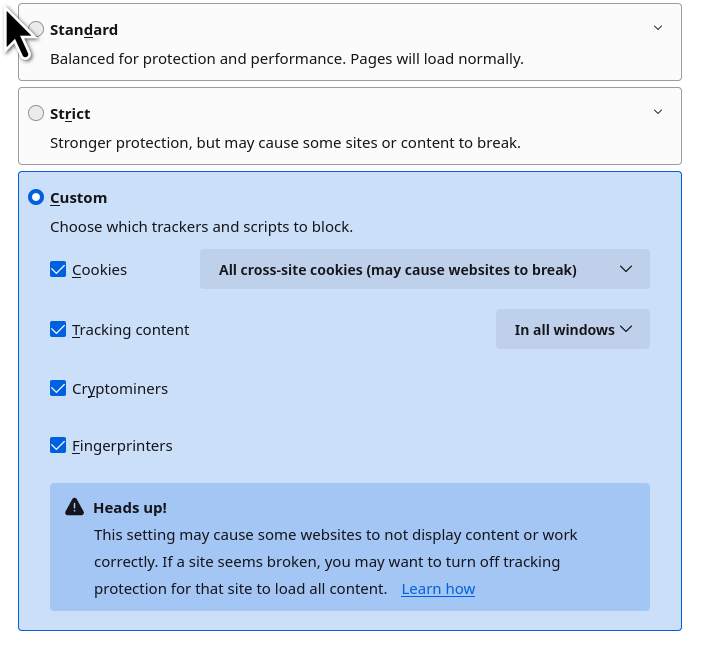The width and height of the screenshot is (726, 651).
Task: Click the Custom protection radio button
Action: (x=36, y=198)
